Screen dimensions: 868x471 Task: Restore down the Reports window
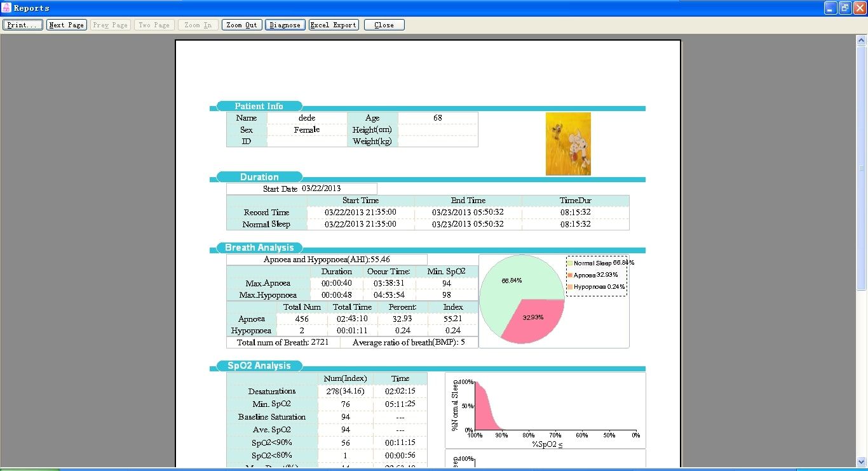[x=844, y=8]
